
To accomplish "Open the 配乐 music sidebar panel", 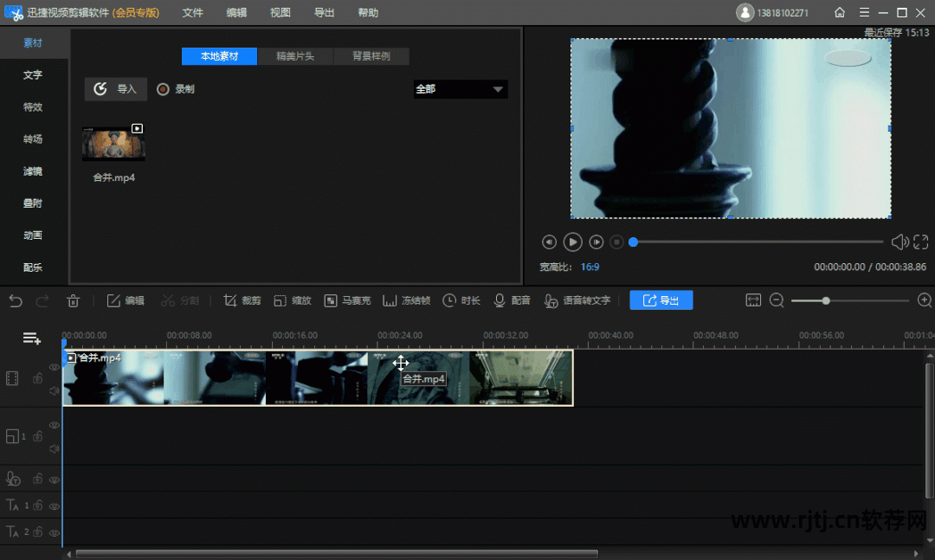I will click(x=33, y=267).
